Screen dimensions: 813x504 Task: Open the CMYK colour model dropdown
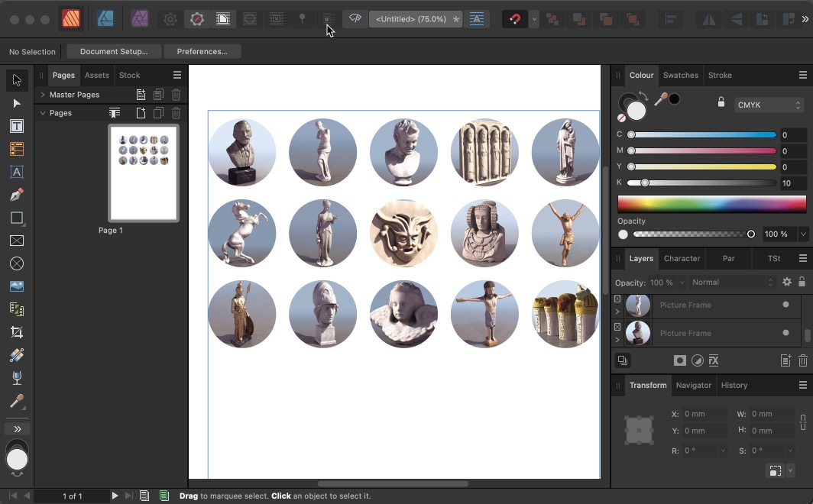[x=768, y=105]
